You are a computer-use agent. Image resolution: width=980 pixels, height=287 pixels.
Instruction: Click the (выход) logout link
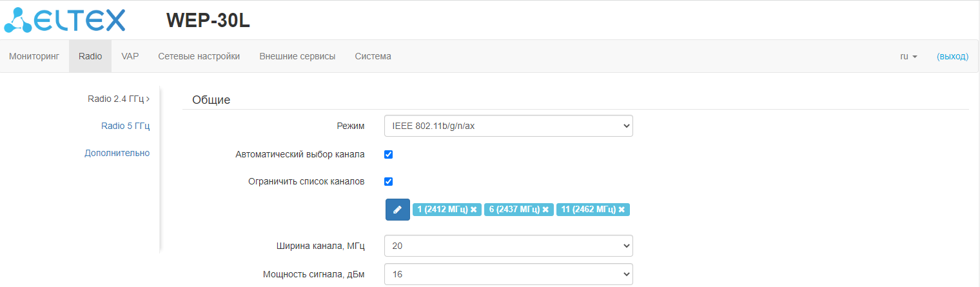click(x=952, y=56)
